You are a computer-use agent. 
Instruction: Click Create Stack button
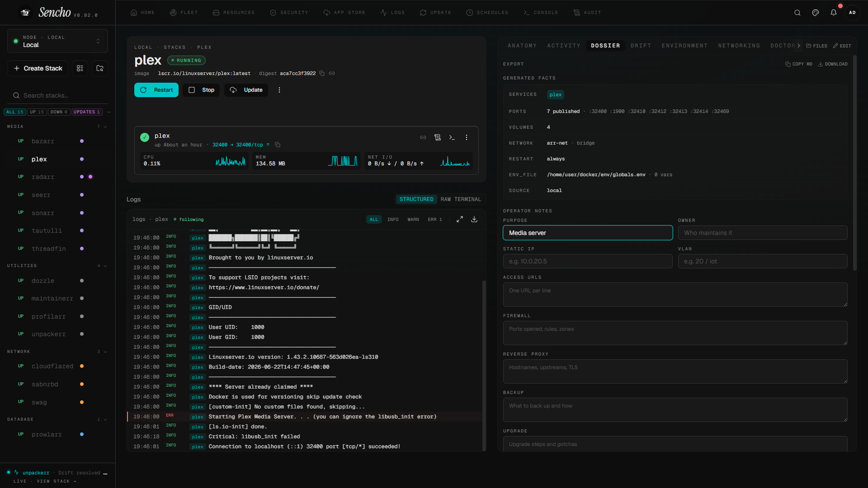(x=38, y=68)
